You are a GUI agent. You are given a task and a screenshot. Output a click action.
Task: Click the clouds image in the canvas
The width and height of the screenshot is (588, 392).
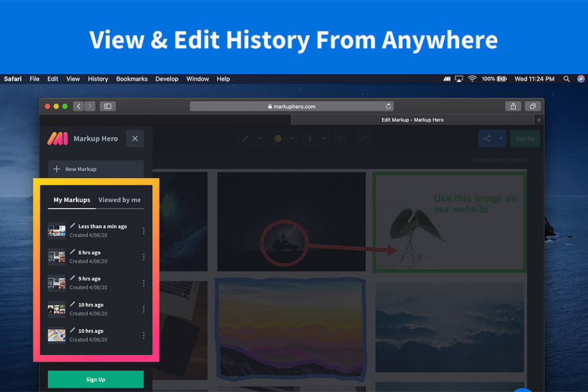(x=449, y=327)
